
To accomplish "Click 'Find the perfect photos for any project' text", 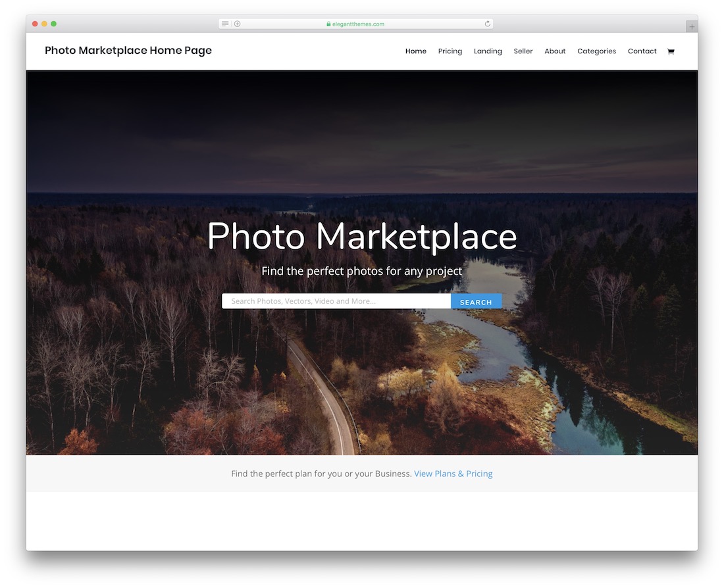I will 361,271.
